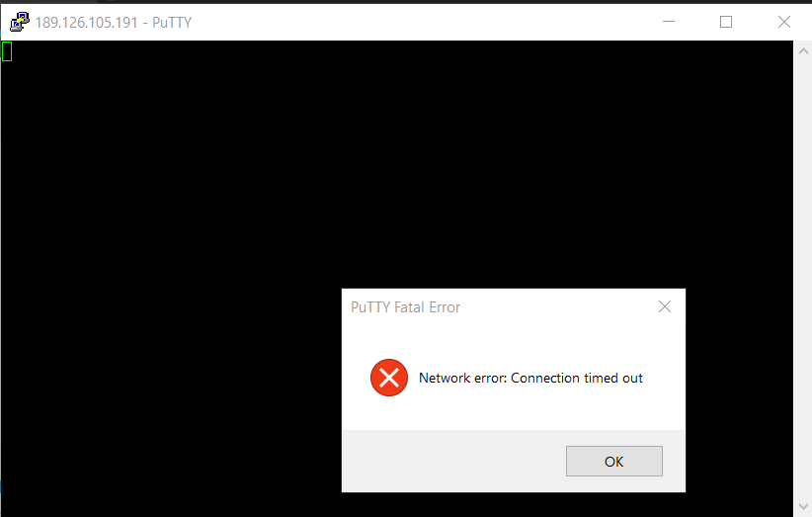Close the PuTTY Fatal Error dialog
The image size is (812, 517).
665,306
